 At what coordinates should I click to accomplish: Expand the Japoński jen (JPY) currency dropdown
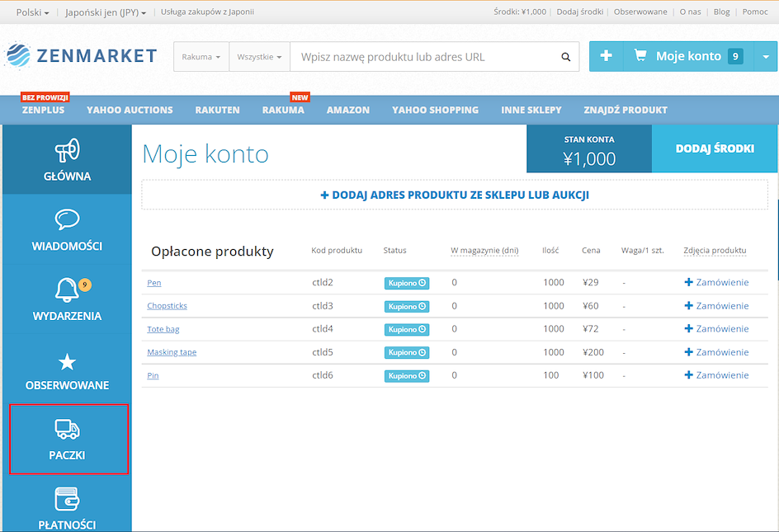(x=106, y=12)
